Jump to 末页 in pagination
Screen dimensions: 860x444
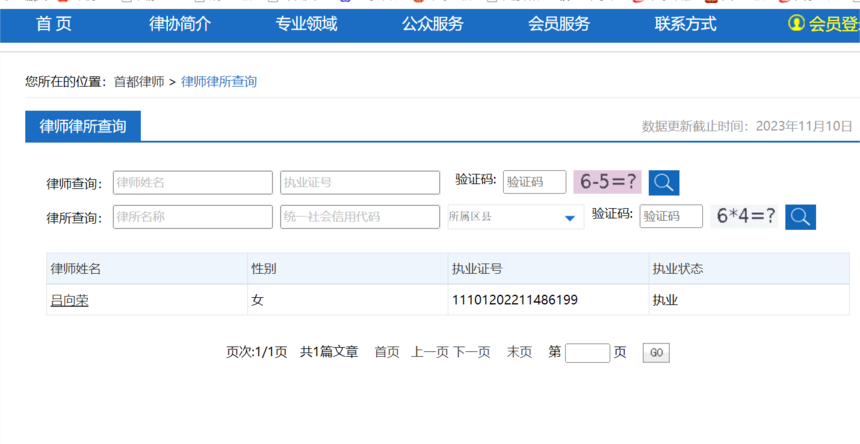point(519,352)
